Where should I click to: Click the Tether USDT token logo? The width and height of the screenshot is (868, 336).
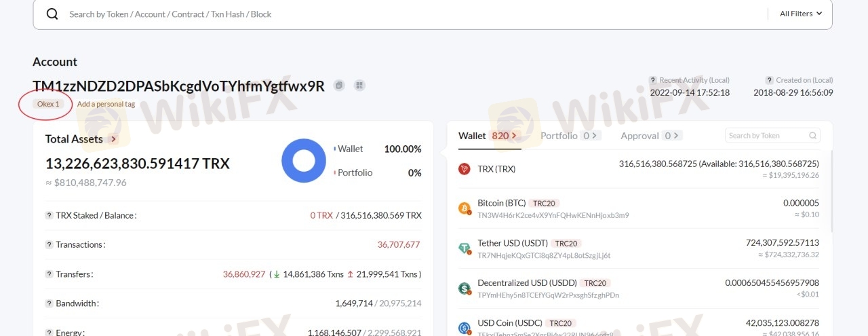click(465, 248)
